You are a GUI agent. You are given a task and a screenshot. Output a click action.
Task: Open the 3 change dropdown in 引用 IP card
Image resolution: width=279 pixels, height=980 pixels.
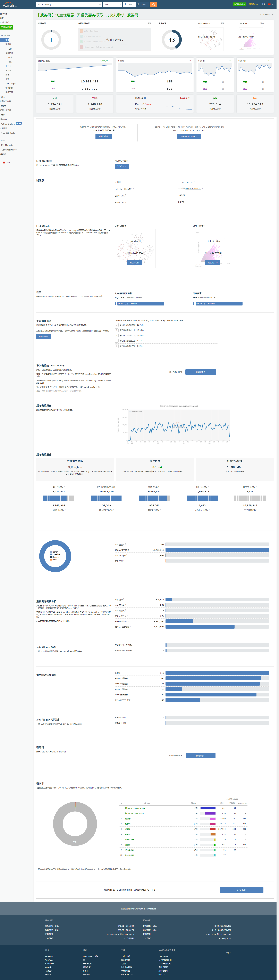[230, 60]
